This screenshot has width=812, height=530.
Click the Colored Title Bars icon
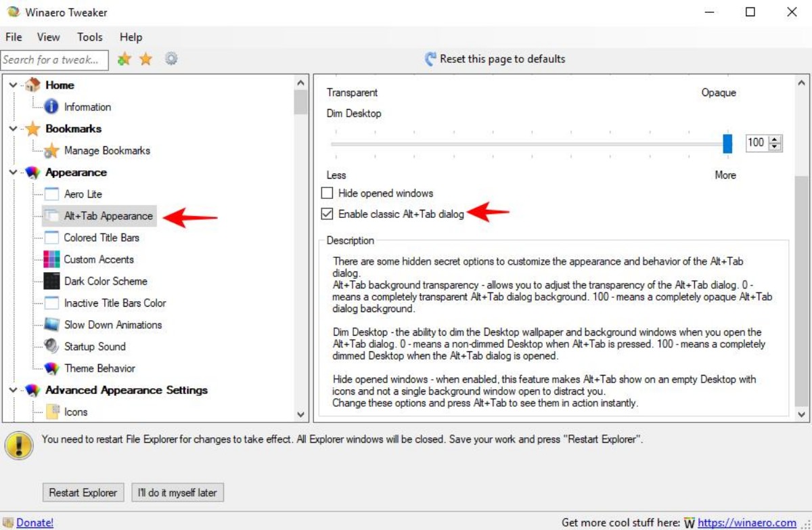click(51, 238)
